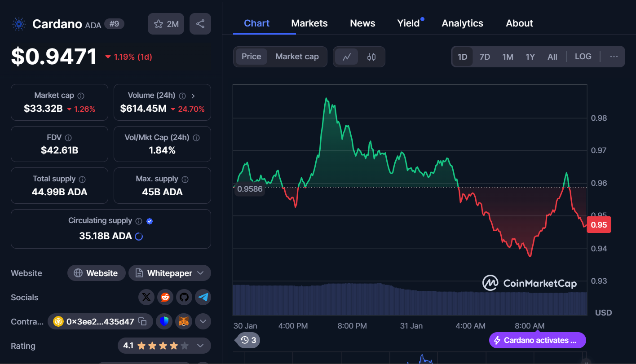This screenshot has height=364, width=636.
Task: Click the history events badge showing 3
Action: pyautogui.click(x=248, y=340)
